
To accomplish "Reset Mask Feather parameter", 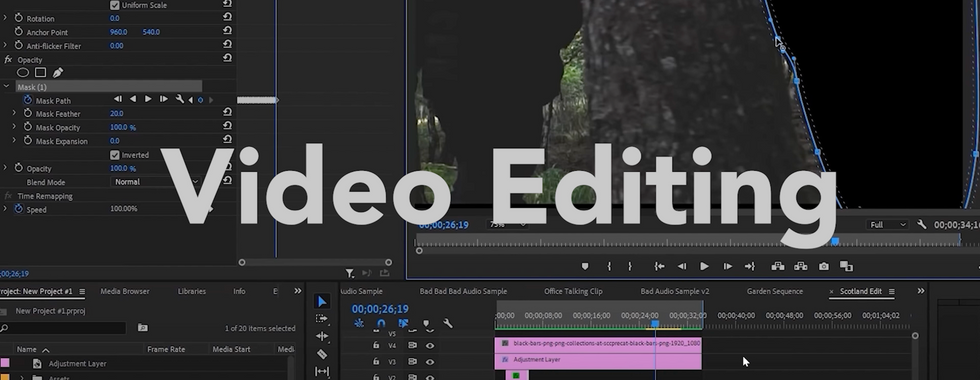I will tap(227, 113).
